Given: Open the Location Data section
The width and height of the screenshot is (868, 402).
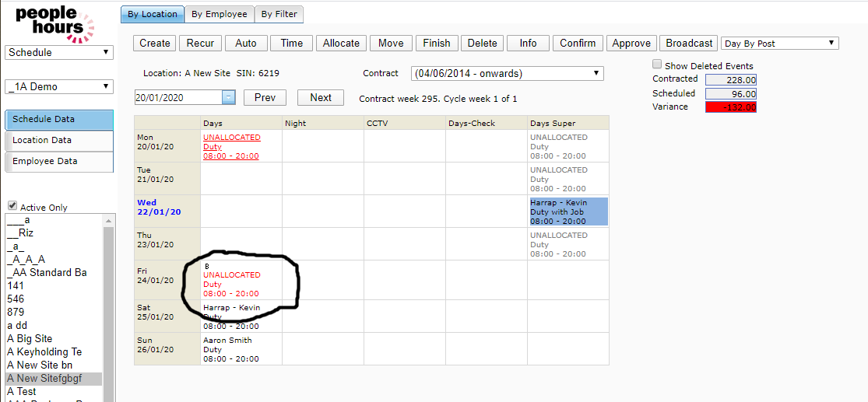Looking at the screenshot, I should 59,141.
